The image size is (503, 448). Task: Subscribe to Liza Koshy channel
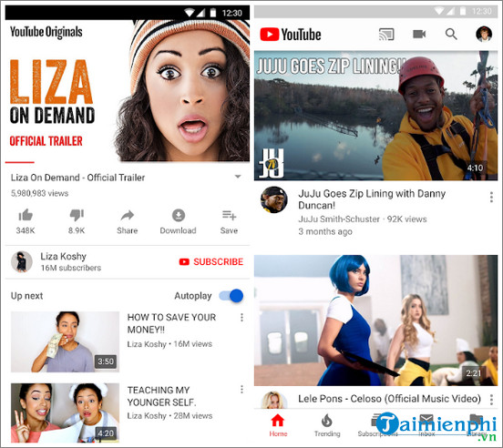(211, 262)
